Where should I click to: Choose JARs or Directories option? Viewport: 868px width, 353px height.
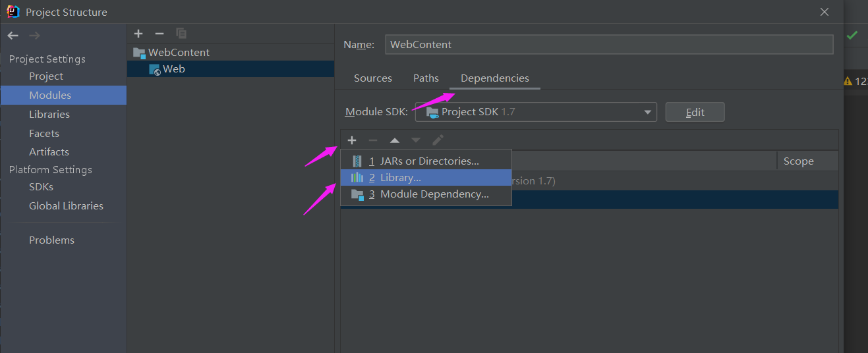click(428, 161)
